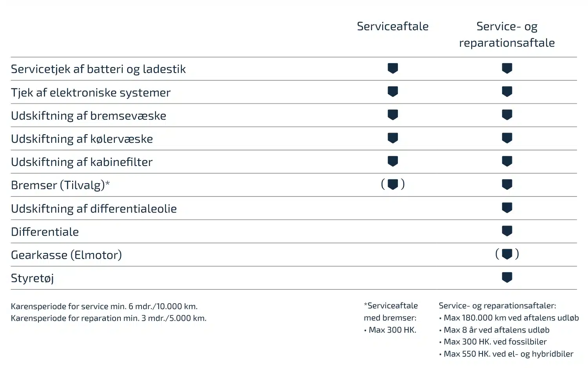Click the parenthesized shield for Gearkasse (Elmotor)
Viewport: 588px width, 368px height.
507,254
